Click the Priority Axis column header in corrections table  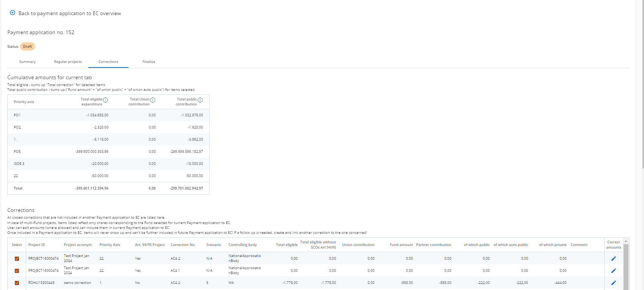click(x=110, y=245)
